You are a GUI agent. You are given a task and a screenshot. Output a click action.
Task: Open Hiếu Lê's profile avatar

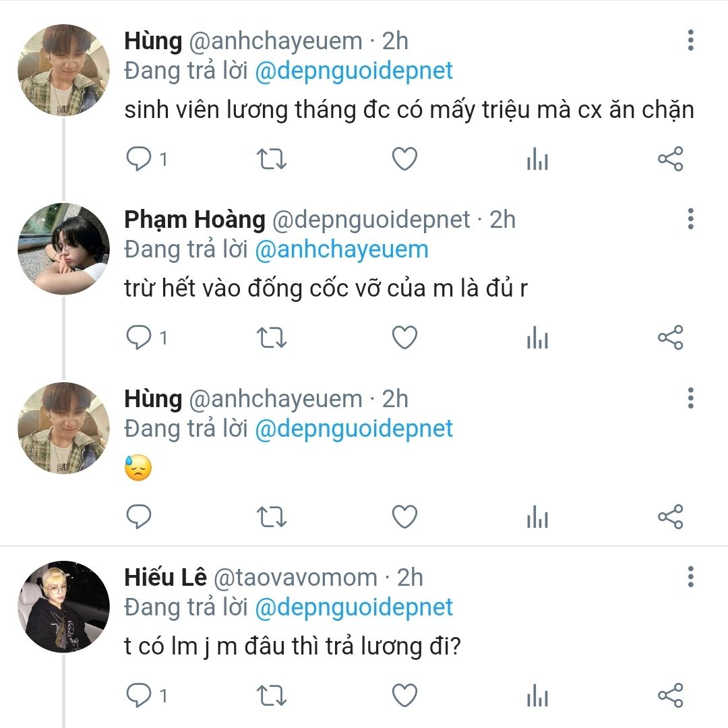[63, 607]
